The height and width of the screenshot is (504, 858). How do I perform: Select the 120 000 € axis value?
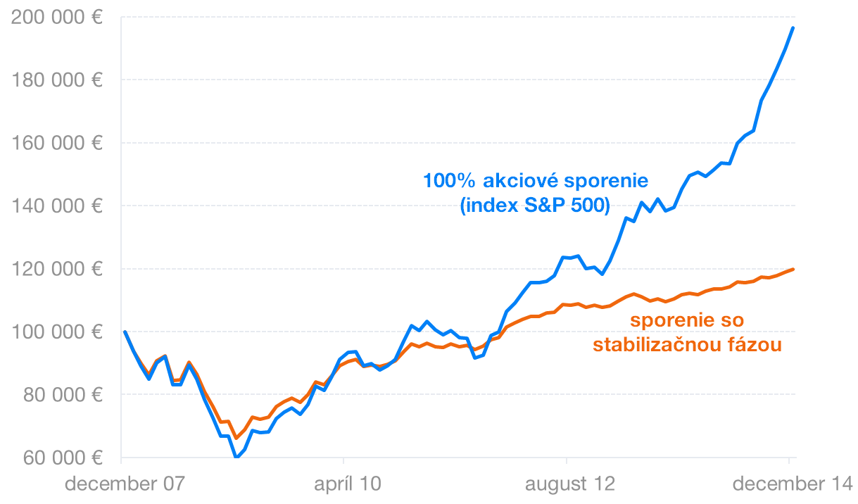(58, 269)
